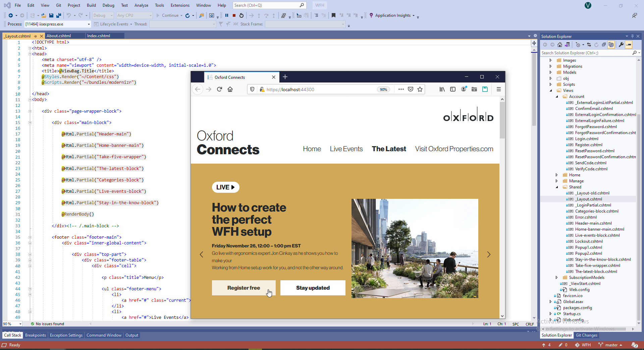Pause debugging with Break All icon

click(x=227, y=15)
